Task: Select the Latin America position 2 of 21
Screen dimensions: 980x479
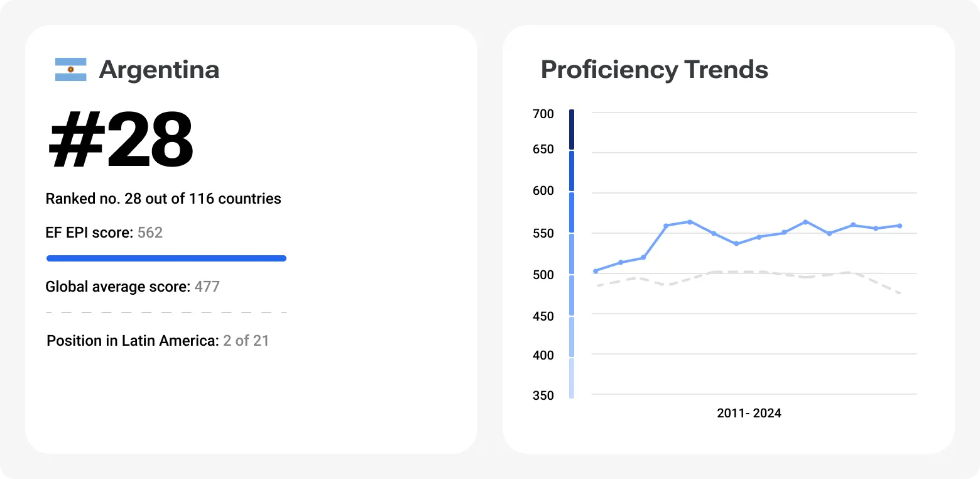Action: pos(246,341)
